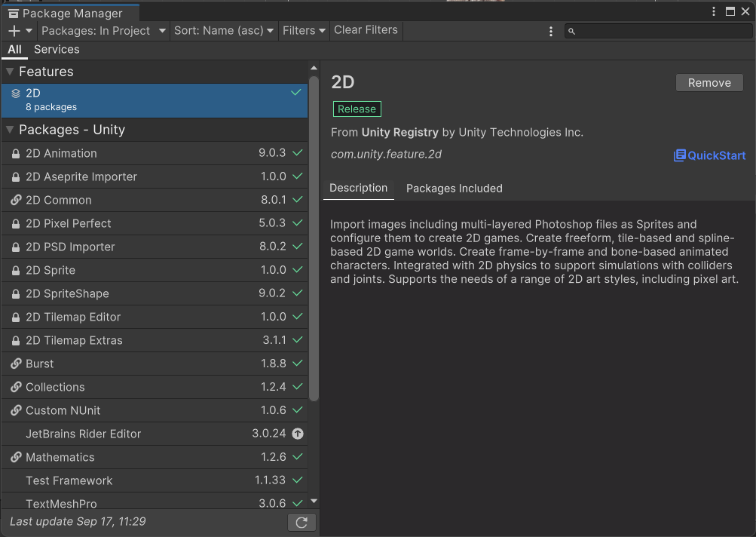Image resolution: width=756 pixels, height=537 pixels.
Task: Click link icon beside Mathematics
Action: 16,457
